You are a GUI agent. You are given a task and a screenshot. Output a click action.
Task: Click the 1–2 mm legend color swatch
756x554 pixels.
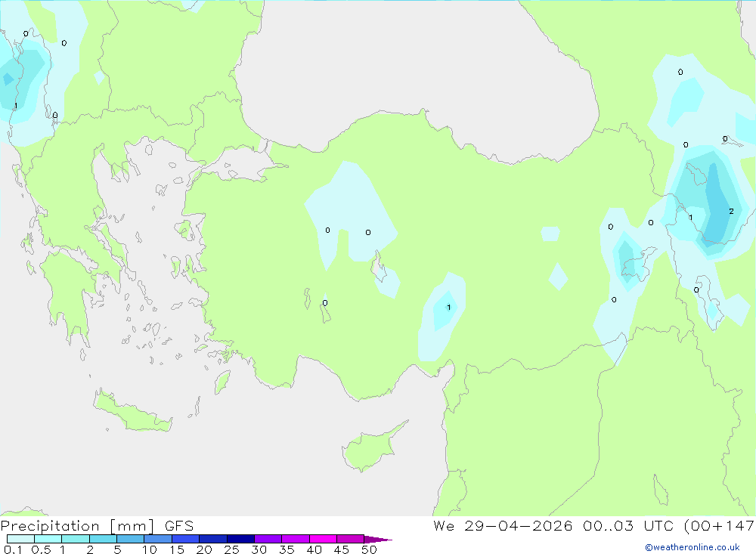[76, 539]
